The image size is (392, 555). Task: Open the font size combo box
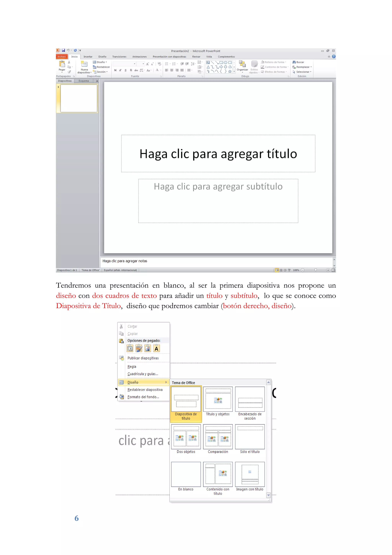click(x=140, y=64)
